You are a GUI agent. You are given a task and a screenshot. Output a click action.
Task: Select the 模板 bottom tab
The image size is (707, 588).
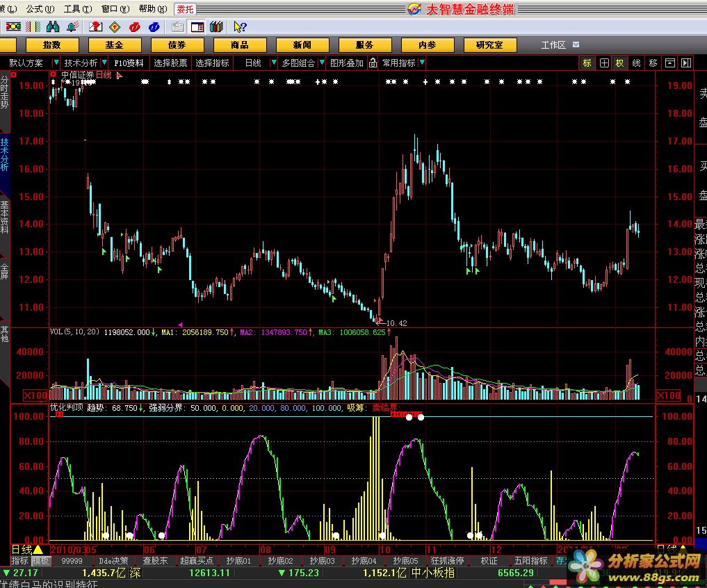point(40,560)
